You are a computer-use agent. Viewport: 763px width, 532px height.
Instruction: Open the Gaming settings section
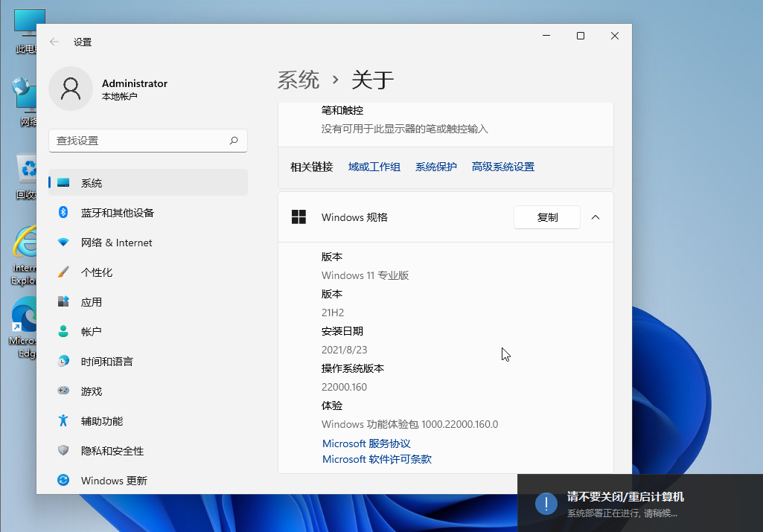(x=91, y=391)
